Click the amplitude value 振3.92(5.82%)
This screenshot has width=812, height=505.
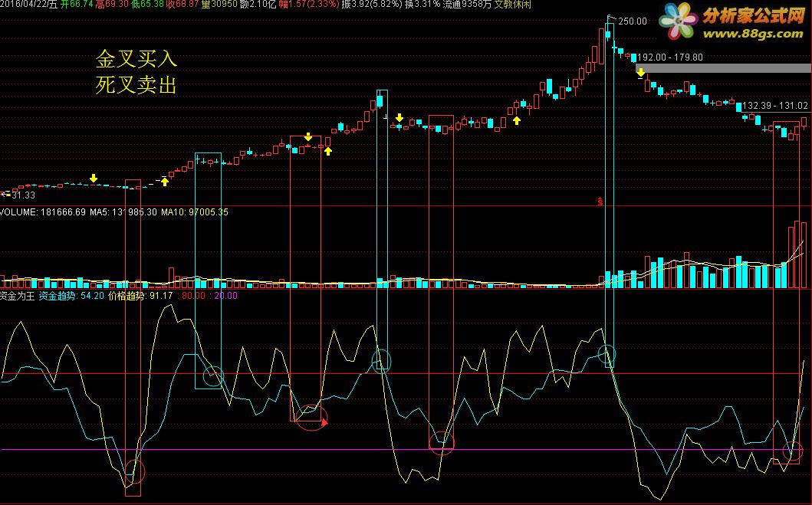[372, 4]
